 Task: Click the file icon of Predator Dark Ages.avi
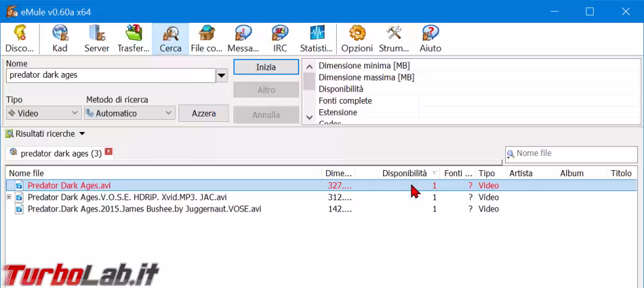pyautogui.click(x=19, y=186)
